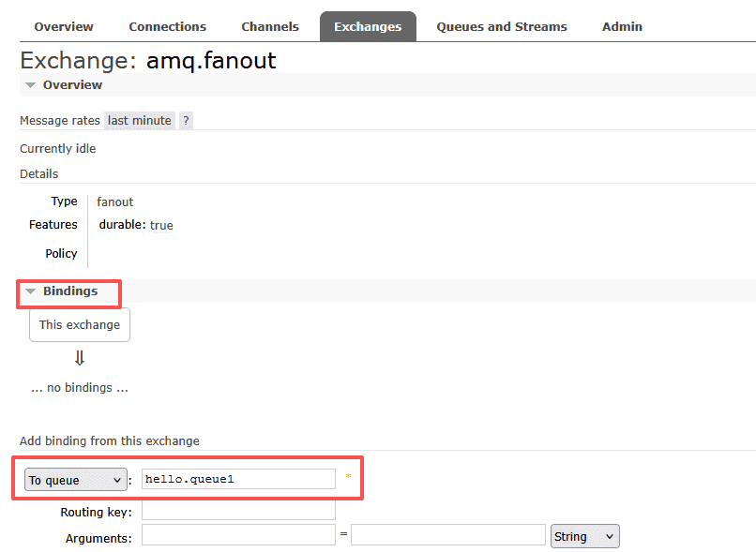
Task: Open the Connections tab
Action: point(167,26)
